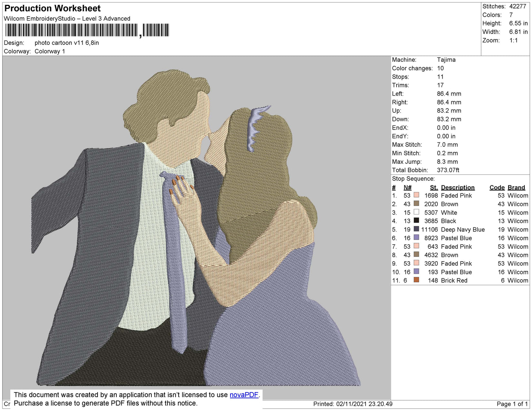Click the Left value 86.4 mm
Image resolution: width=532 pixels, height=411 pixels.
(449, 93)
